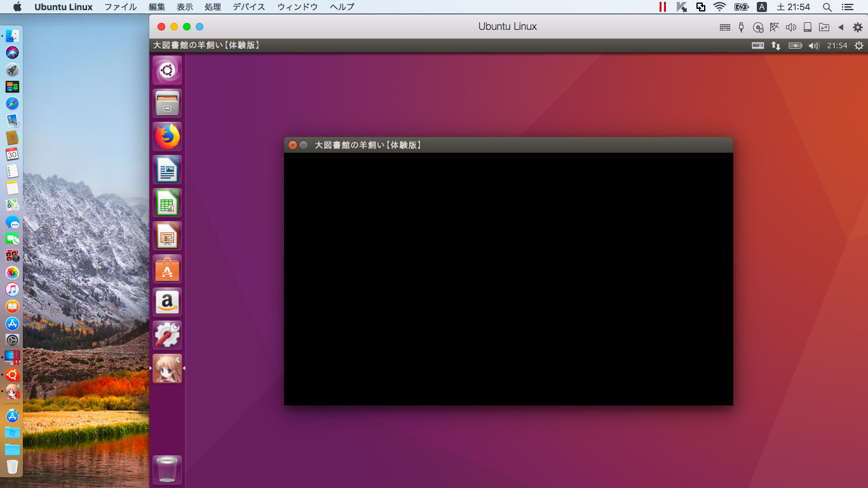Image resolution: width=868 pixels, height=488 pixels.
Task: Open LibreOffice Writer in Ubuntu launcher
Action: point(167,169)
